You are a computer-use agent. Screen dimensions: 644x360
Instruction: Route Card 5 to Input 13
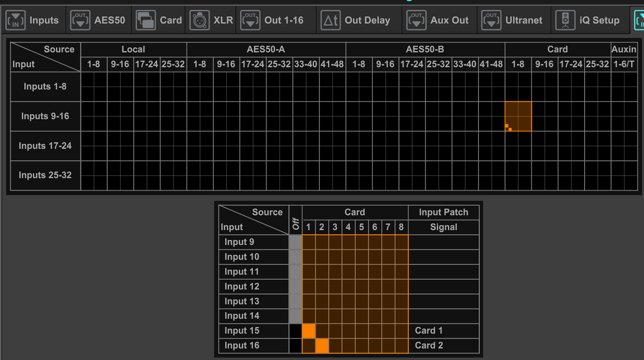click(362, 301)
